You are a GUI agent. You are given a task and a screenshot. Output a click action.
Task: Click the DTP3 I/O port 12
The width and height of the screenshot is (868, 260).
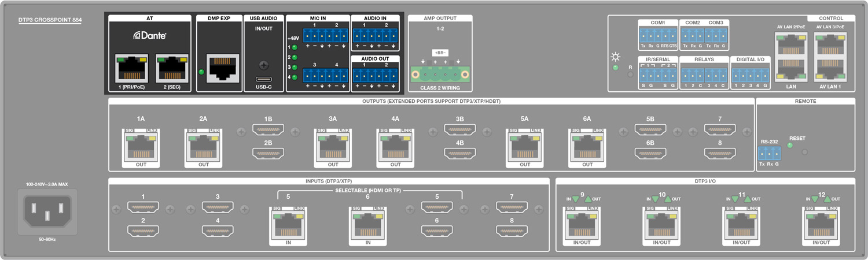821,225
